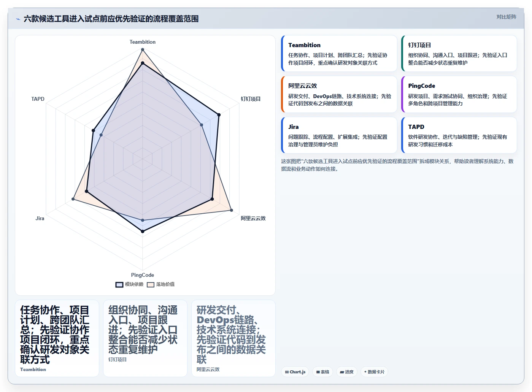Viewport: 532px width, 392px height.
Task: Open the 钉钉项目 tool card
Action: click(x=459, y=54)
